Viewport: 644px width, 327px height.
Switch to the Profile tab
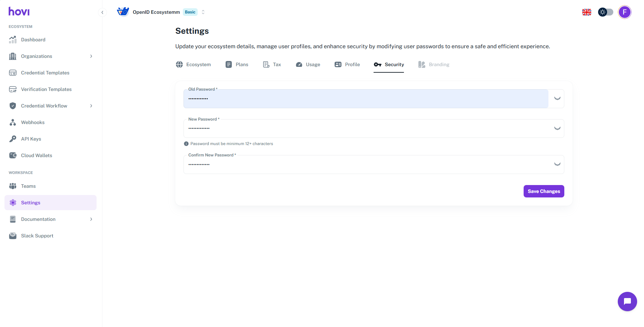point(347,64)
